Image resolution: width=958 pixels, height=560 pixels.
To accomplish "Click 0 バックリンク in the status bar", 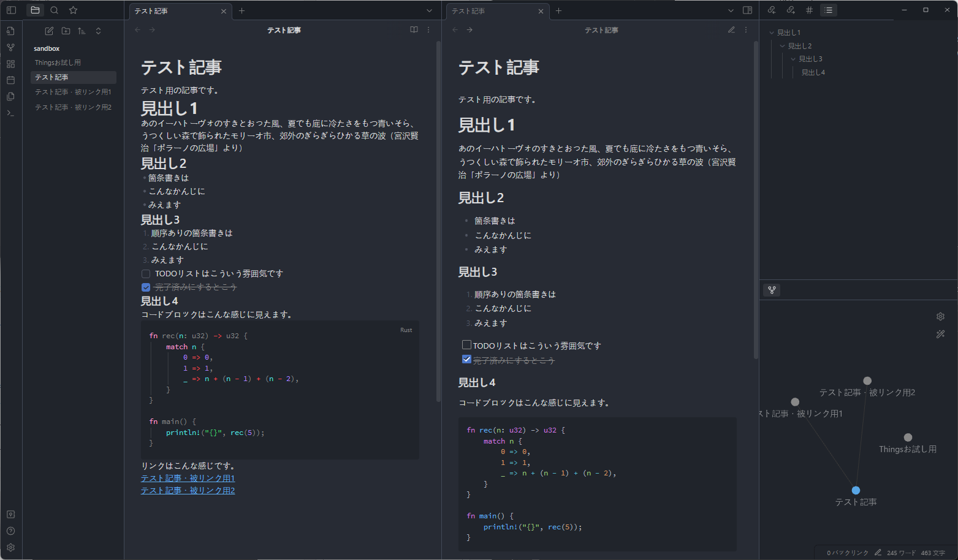I will (x=847, y=553).
